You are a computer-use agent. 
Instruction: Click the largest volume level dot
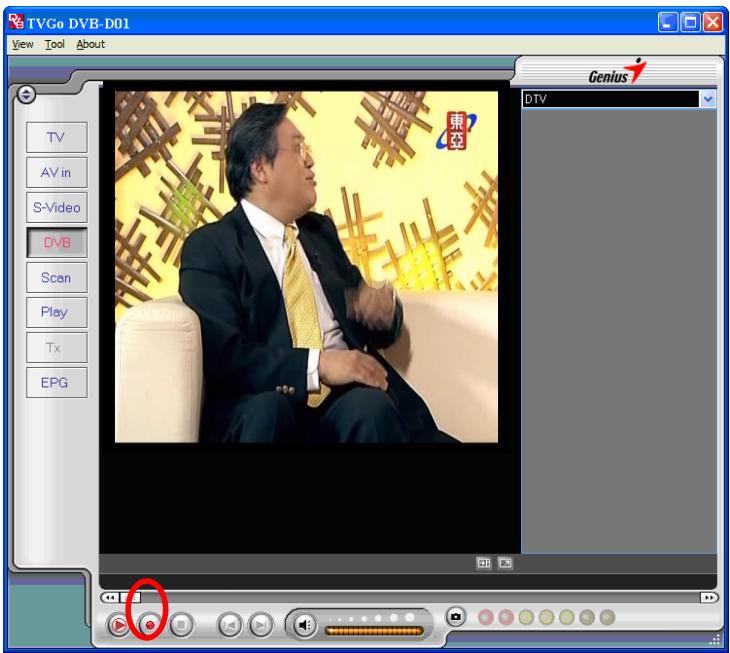pyautogui.click(x=410, y=617)
